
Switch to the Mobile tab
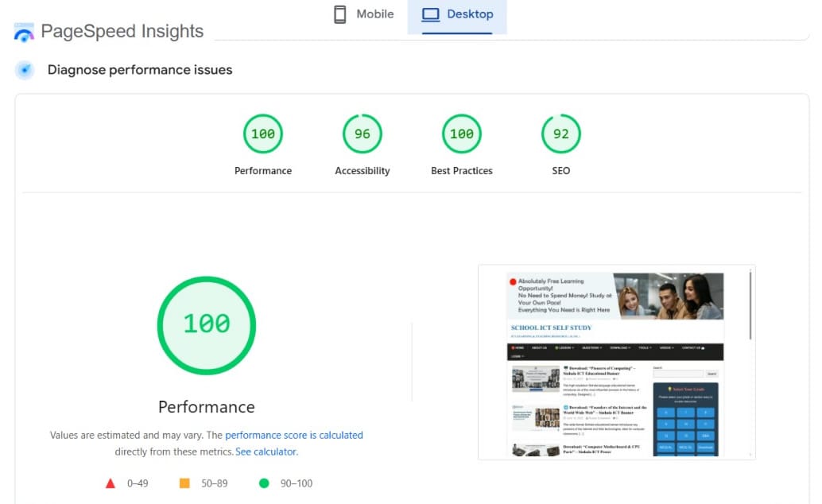pyautogui.click(x=363, y=14)
